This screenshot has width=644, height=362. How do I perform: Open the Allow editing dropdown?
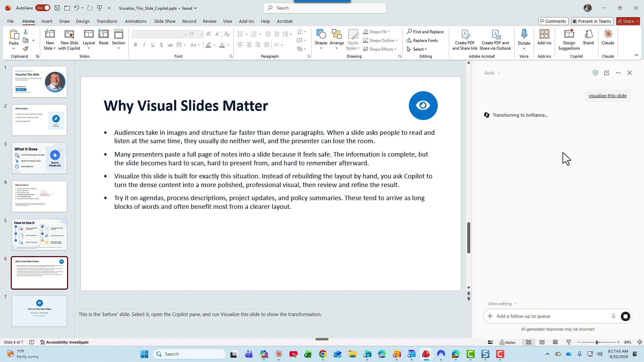click(x=502, y=304)
